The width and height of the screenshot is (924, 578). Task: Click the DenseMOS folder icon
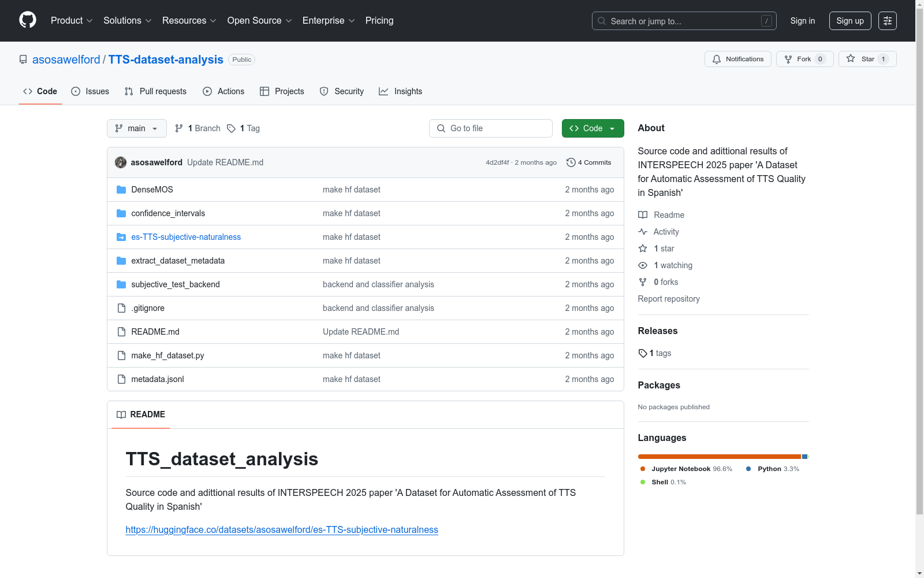click(x=121, y=190)
